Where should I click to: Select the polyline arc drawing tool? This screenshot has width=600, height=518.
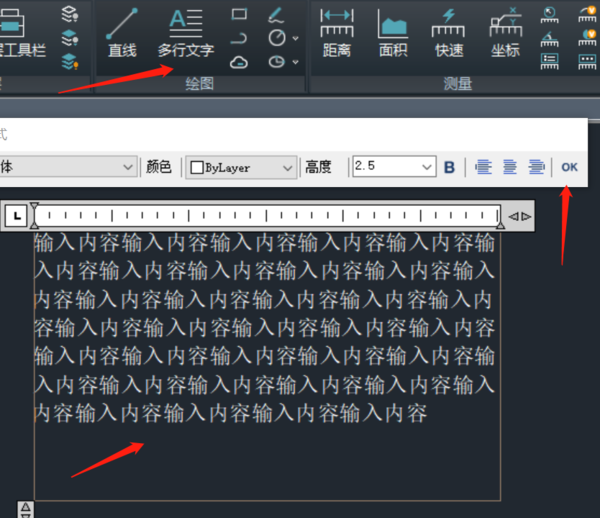click(239, 38)
